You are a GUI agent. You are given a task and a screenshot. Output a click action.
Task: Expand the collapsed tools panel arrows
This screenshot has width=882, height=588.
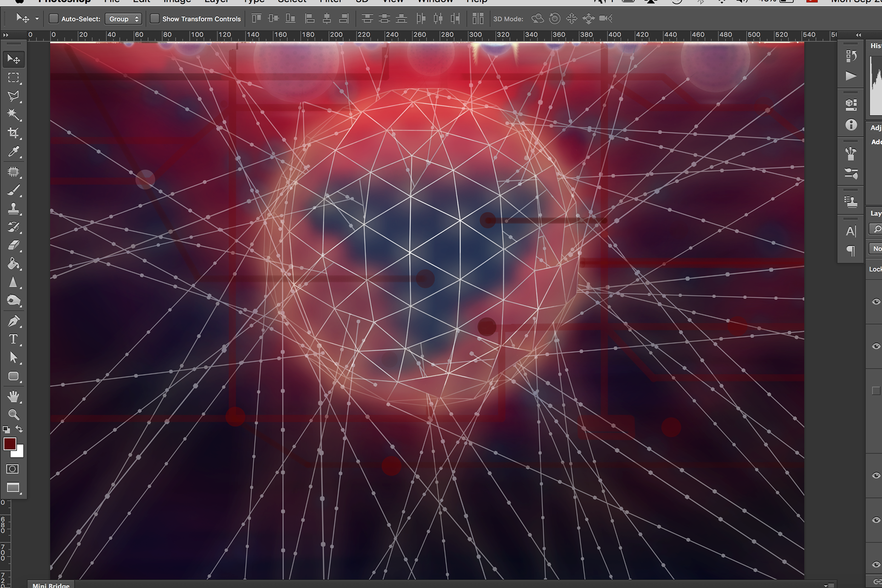pyautogui.click(x=6, y=35)
